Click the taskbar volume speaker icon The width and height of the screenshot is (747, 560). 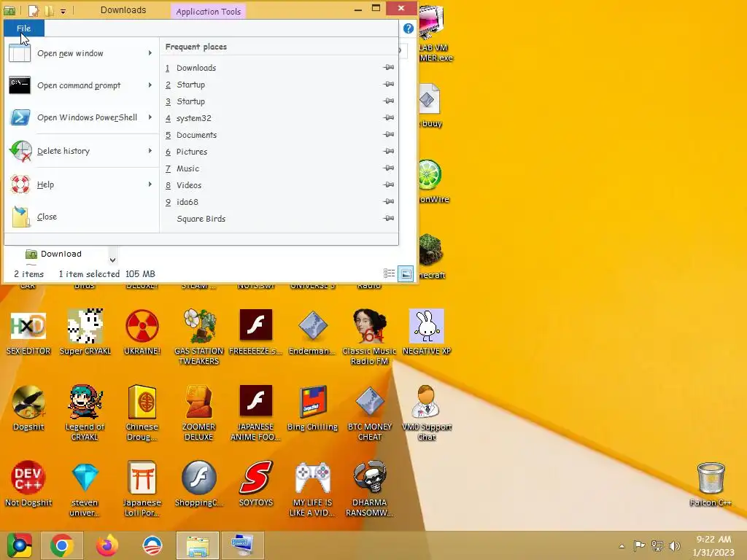[674, 546]
